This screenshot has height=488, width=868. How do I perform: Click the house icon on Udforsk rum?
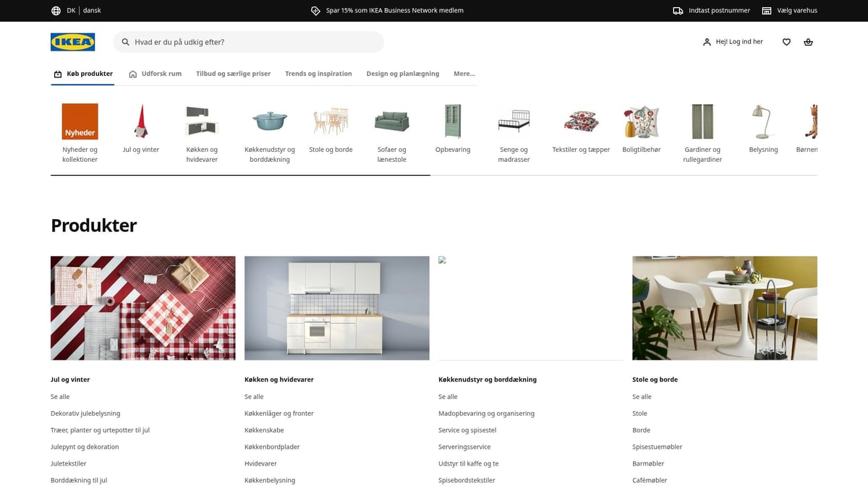(x=132, y=73)
